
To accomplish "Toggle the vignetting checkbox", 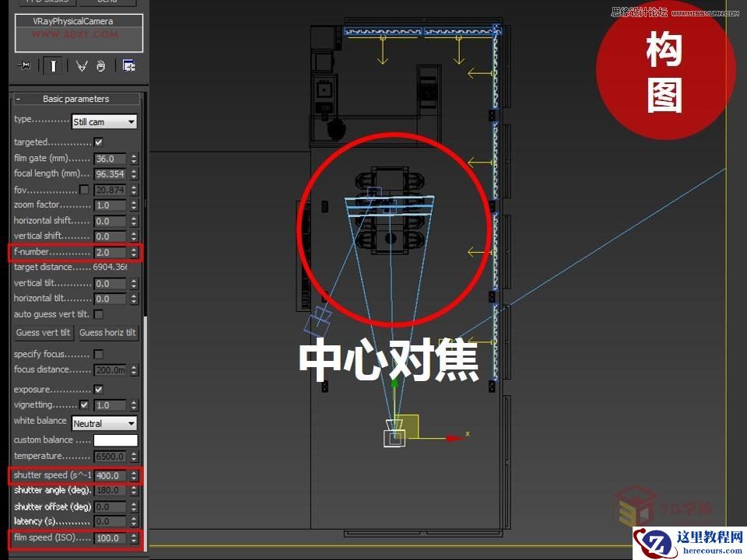I will click(x=84, y=404).
